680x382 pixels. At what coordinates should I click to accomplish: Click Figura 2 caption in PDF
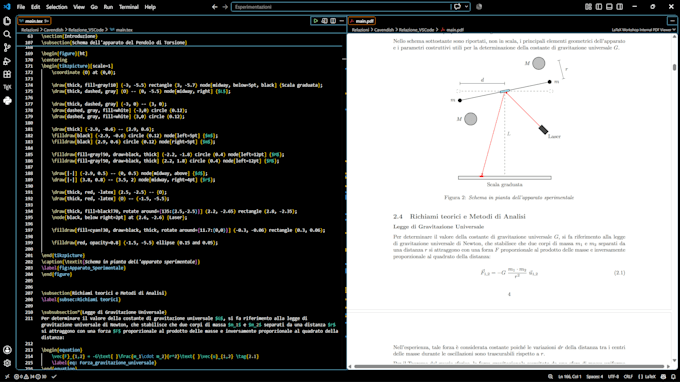tap(509, 197)
